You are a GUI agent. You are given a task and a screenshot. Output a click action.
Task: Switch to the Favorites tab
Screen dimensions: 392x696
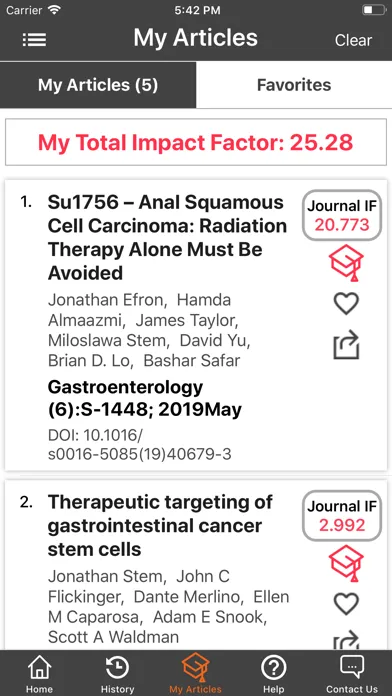[x=294, y=85]
